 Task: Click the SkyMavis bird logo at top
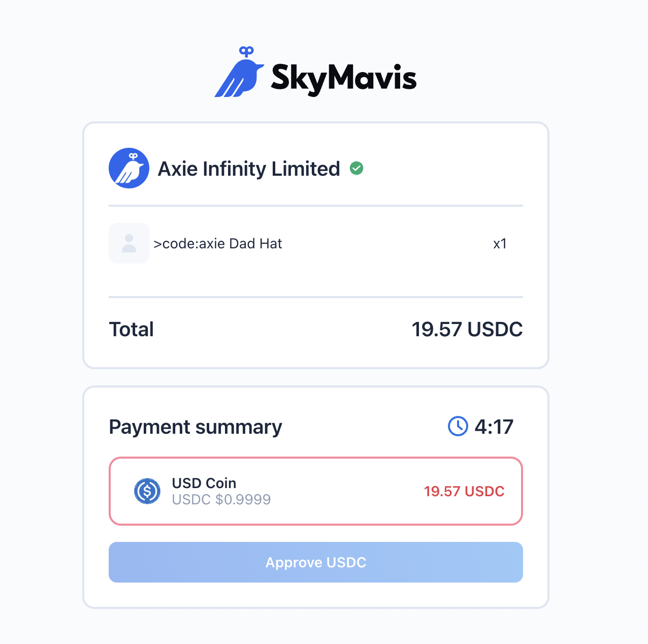click(239, 74)
